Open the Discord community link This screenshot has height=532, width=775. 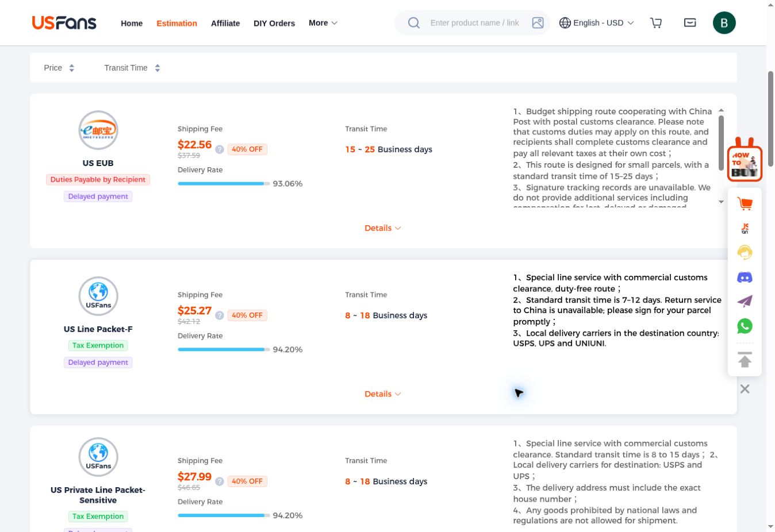(745, 277)
